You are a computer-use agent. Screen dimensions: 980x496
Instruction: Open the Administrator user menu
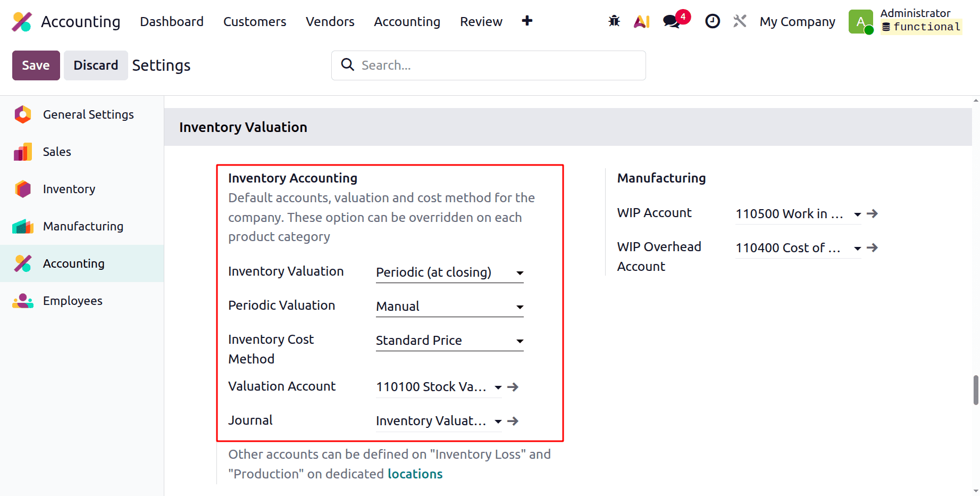[x=906, y=21]
